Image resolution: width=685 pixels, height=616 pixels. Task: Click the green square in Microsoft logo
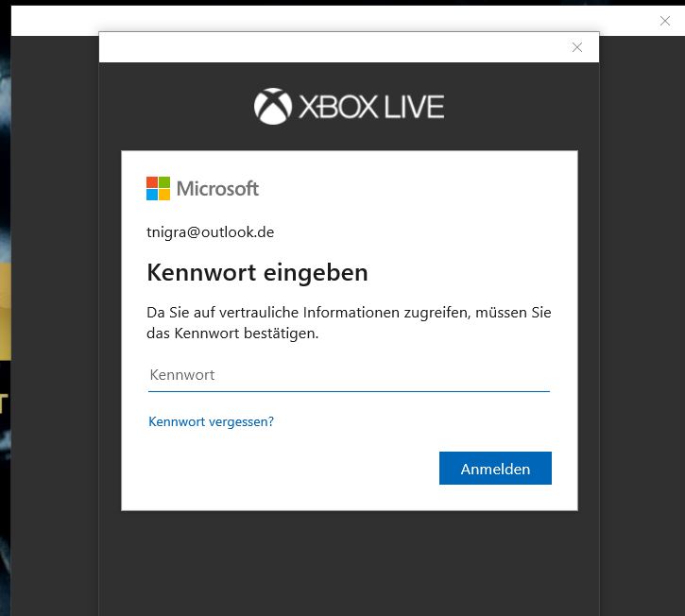coord(164,182)
